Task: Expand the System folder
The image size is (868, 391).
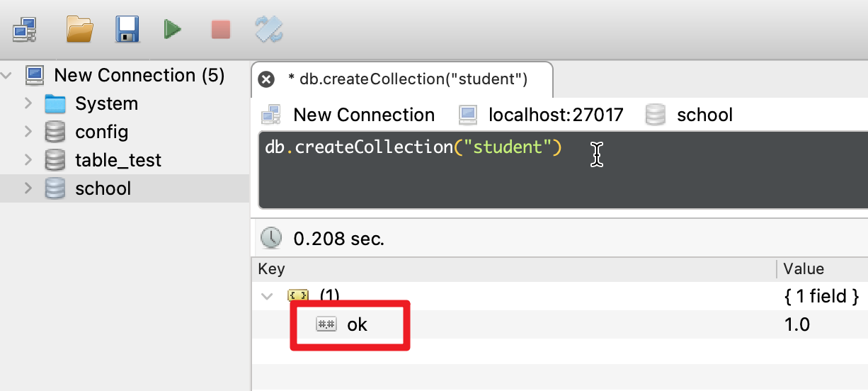Action: click(28, 103)
